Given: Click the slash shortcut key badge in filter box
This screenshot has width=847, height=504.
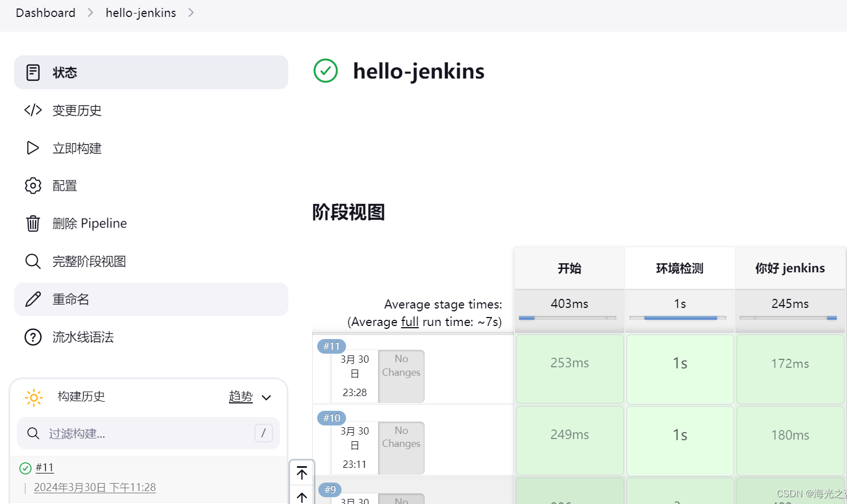Looking at the screenshot, I should [263, 433].
